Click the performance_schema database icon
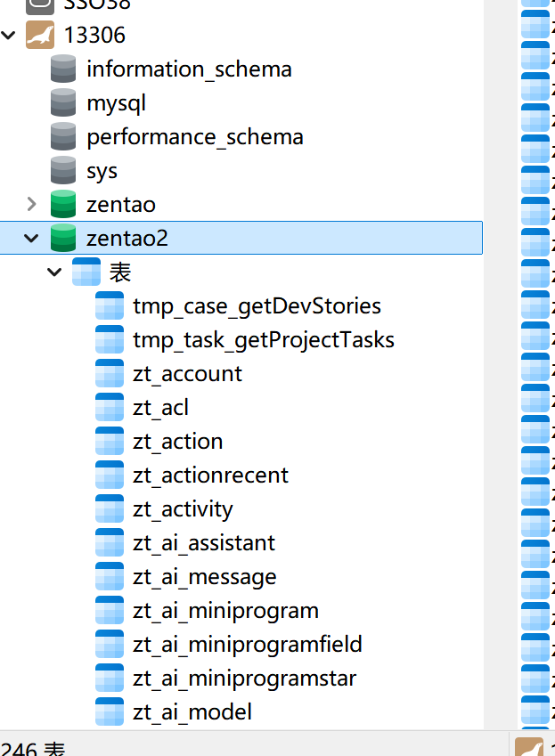 point(63,136)
